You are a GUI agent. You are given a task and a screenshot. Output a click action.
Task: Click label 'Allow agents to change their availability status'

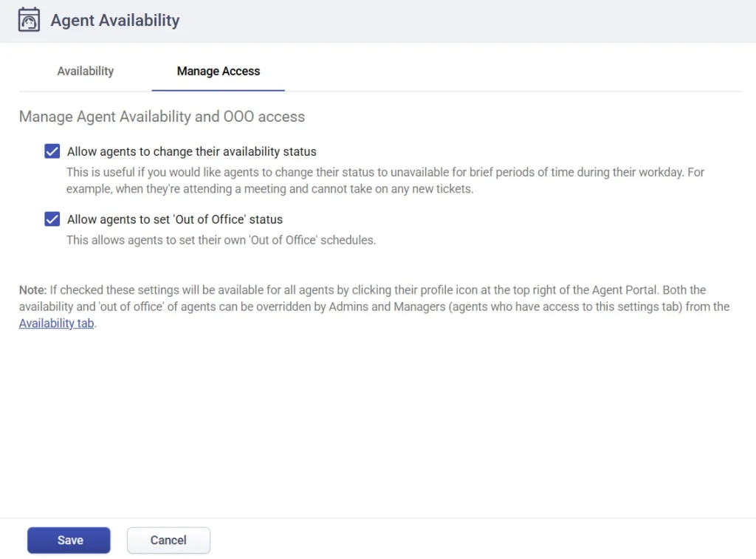(192, 151)
